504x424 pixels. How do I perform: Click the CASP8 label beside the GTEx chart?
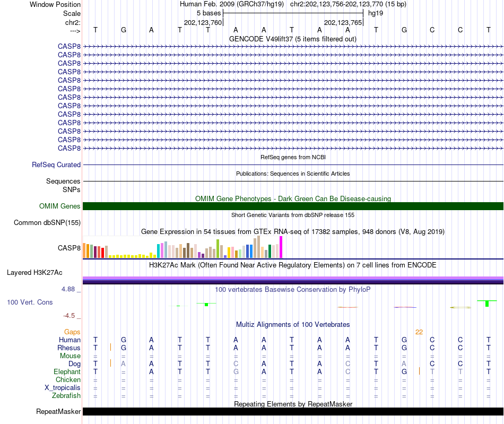point(69,248)
